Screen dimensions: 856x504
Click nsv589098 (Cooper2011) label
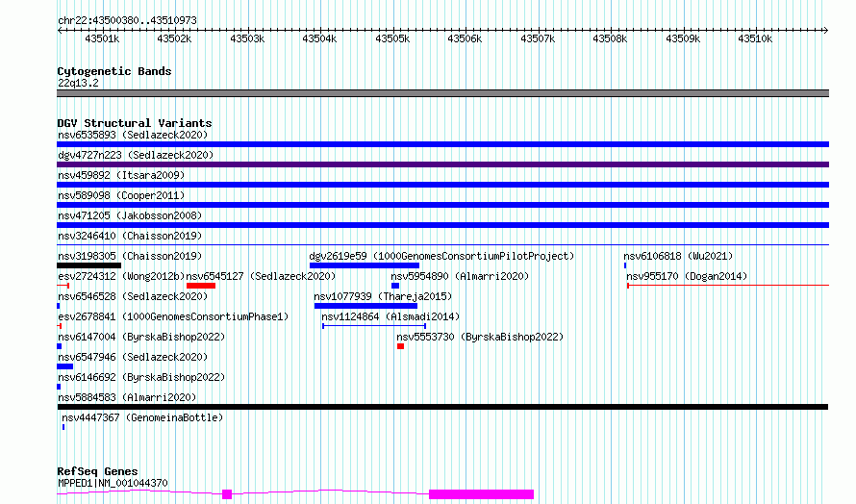[121, 195]
